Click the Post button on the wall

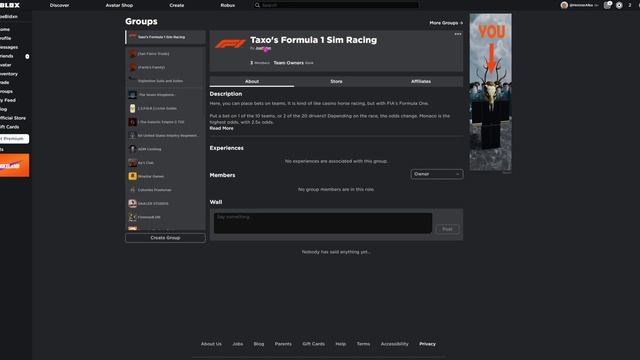click(x=447, y=229)
